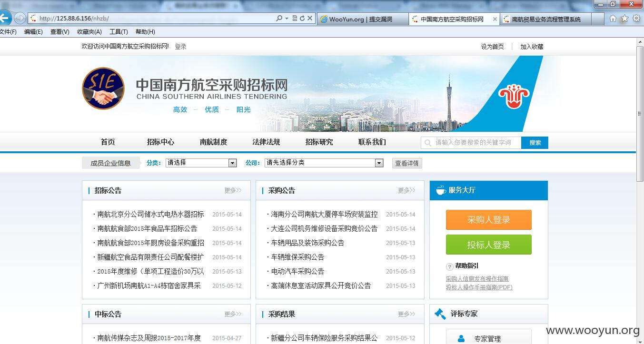Click 更多>> in 采购公告 panel
This screenshot has width=644, height=344.
coord(407,190)
